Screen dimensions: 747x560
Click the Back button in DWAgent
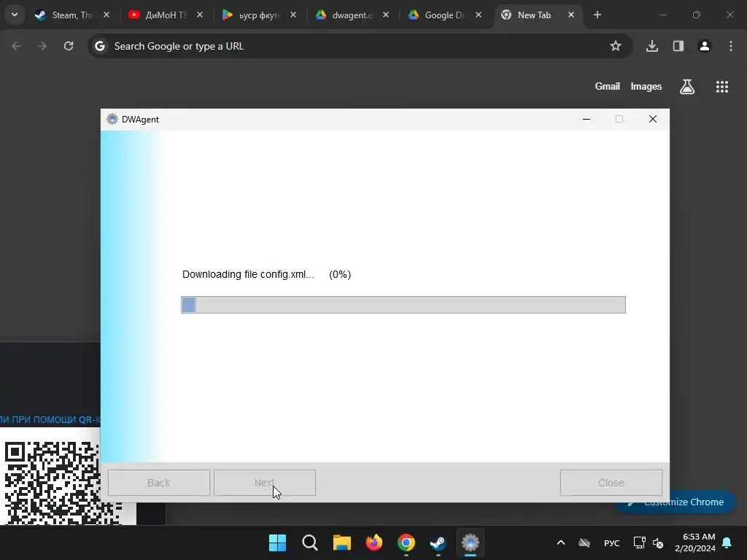point(158,483)
